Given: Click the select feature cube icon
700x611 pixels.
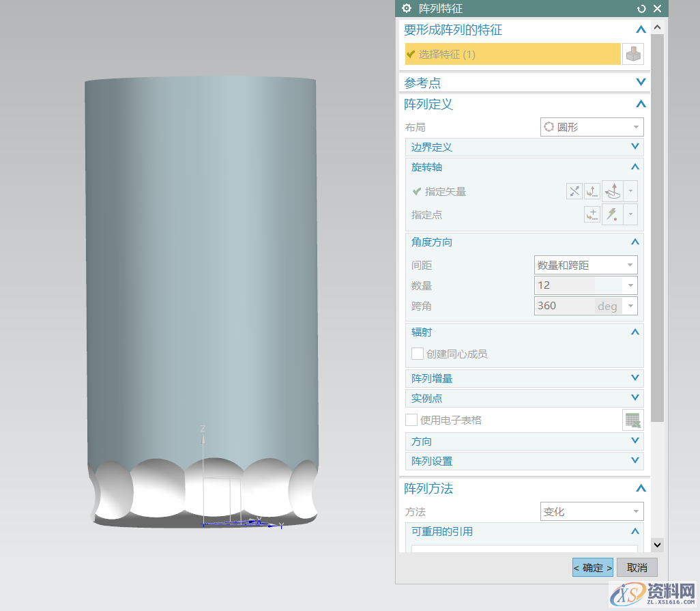Looking at the screenshot, I should 632,54.
